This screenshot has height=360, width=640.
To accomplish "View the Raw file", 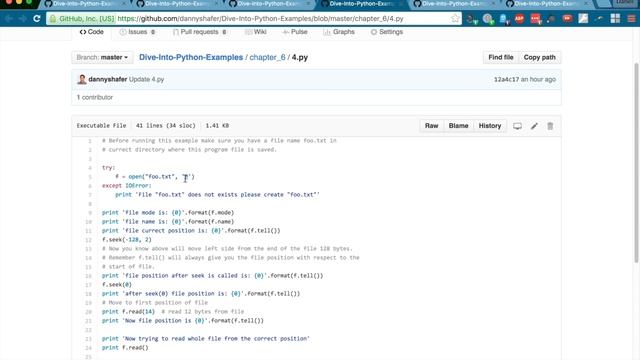I will point(431,126).
